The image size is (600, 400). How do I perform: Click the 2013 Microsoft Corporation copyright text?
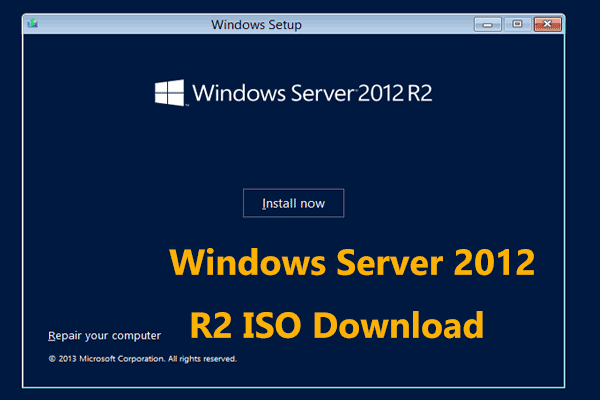coord(143,359)
